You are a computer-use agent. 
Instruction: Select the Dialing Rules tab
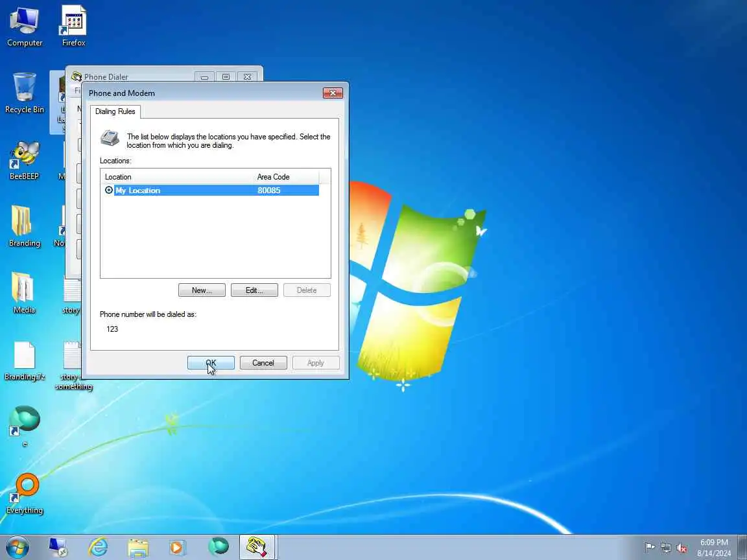coord(115,111)
